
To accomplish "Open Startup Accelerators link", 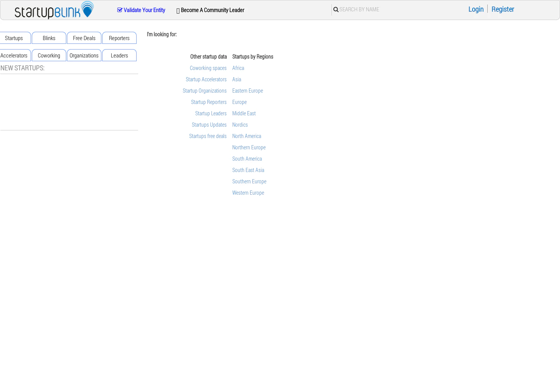I will 206,79.
